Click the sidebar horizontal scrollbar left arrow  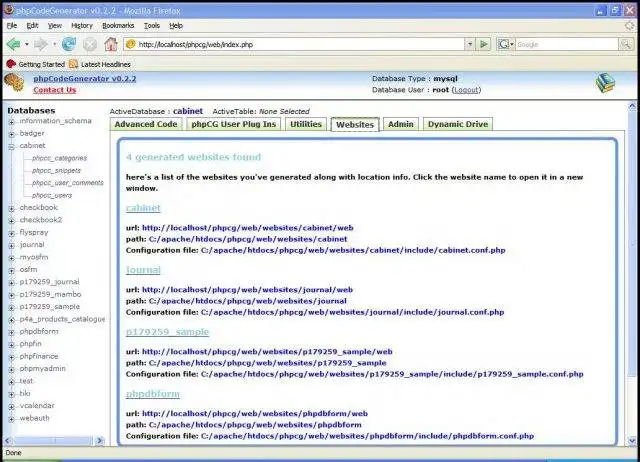7,440
